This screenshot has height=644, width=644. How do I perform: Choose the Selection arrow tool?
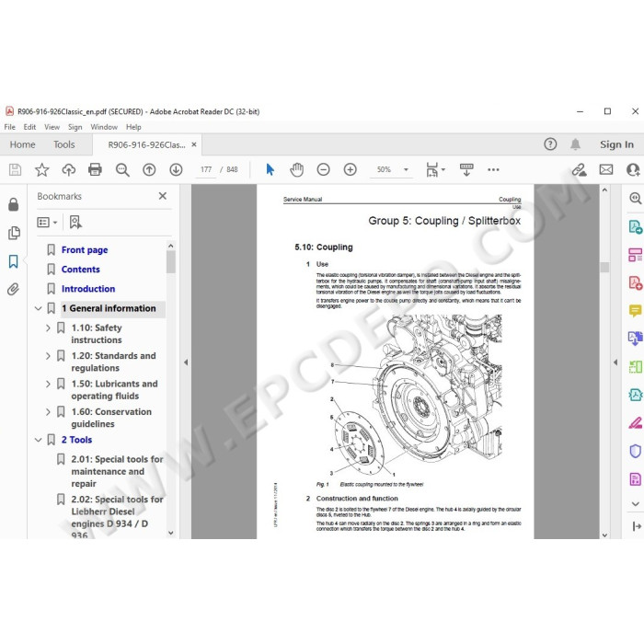(270, 169)
